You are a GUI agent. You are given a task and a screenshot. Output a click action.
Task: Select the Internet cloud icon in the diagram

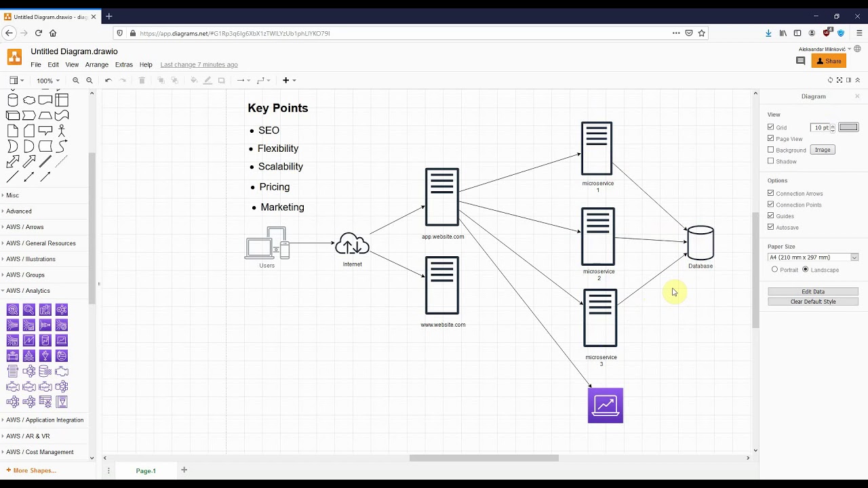(352, 244)
